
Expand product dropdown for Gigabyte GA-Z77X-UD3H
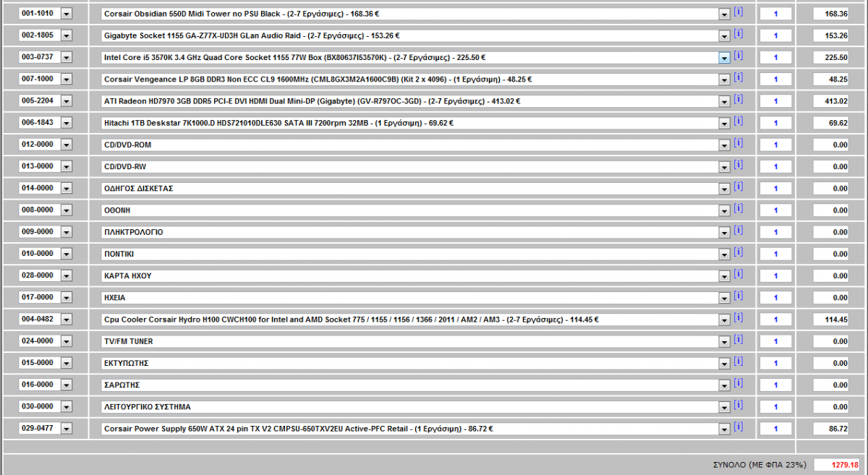pos(724,35)
